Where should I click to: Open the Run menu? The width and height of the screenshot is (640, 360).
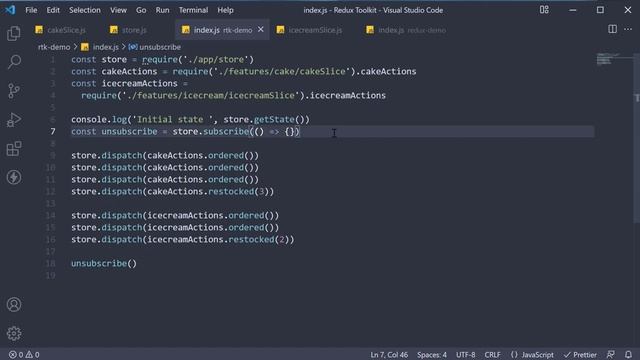coord(162,10)
